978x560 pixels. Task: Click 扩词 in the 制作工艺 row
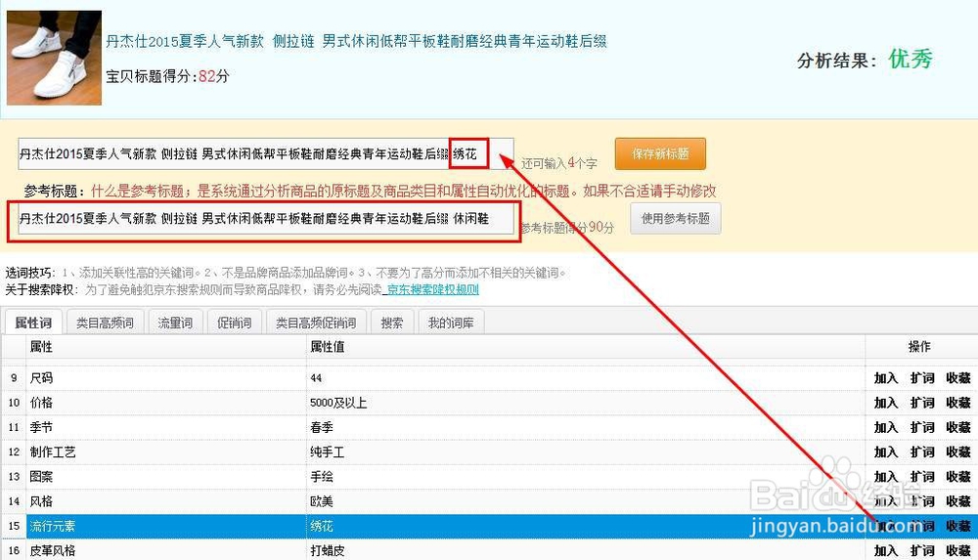922,452
